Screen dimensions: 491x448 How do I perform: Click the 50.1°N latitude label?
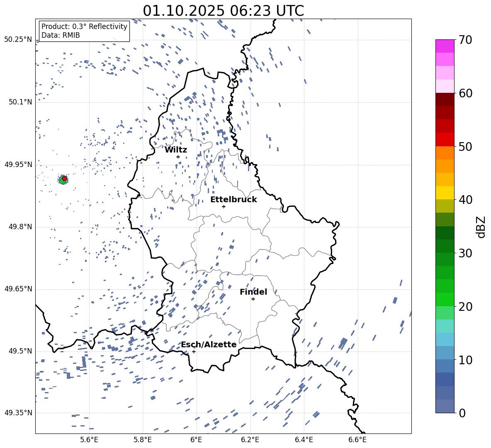click(x=20, y=102)
